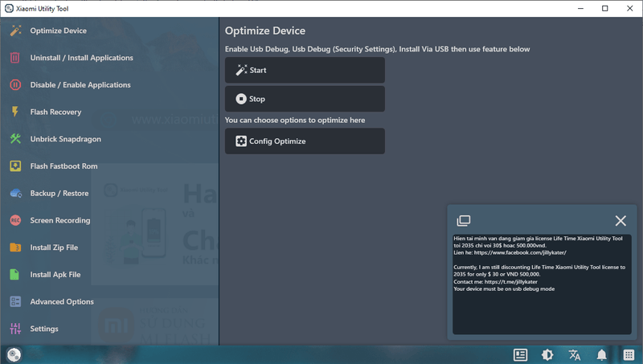Click the Backup / Restore cloud icon

pos(15,194)
